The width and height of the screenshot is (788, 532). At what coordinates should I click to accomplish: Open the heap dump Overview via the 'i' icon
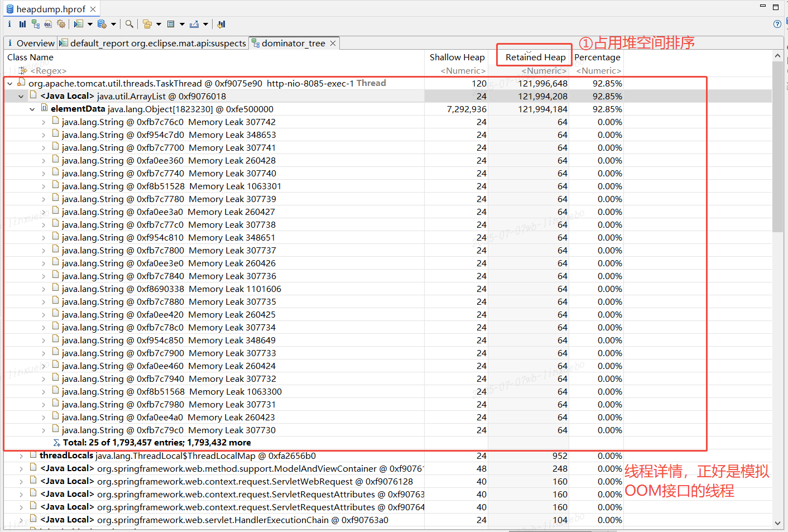point(9,24)
